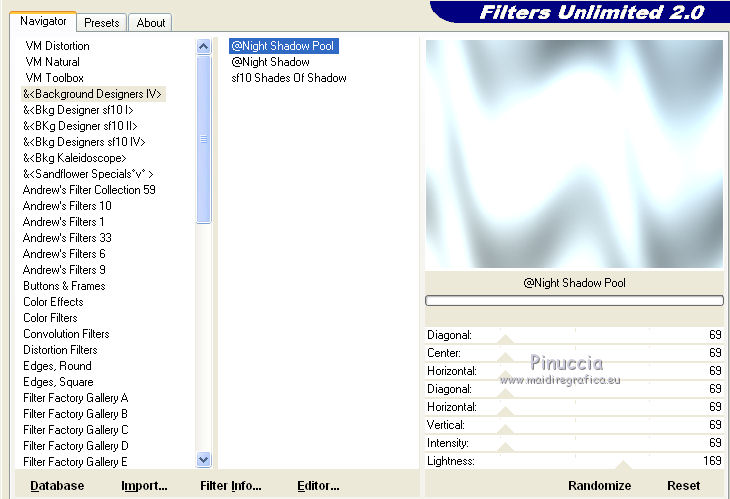Select Filter Factory Gallery D
Screen dimensions: 730x499
click(75, 446)
